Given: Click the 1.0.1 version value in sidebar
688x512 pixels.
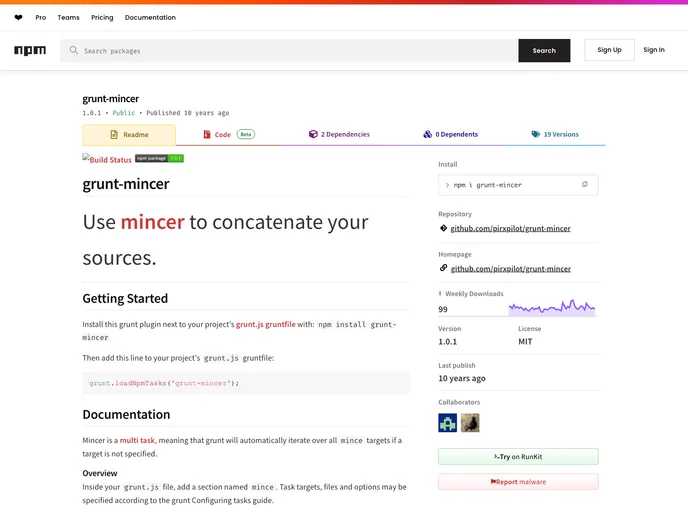Looking at the screenshot, I should click(x=448, y=341).
